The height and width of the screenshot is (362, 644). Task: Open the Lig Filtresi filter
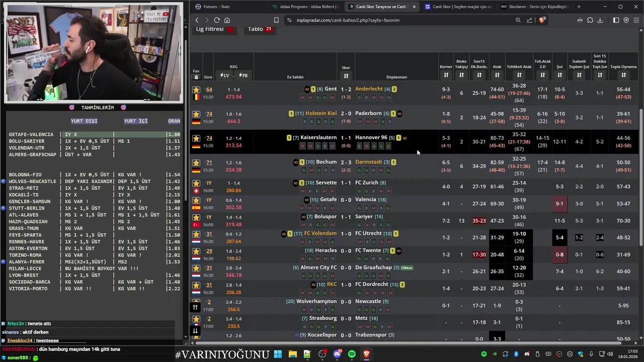pos(215,29)
